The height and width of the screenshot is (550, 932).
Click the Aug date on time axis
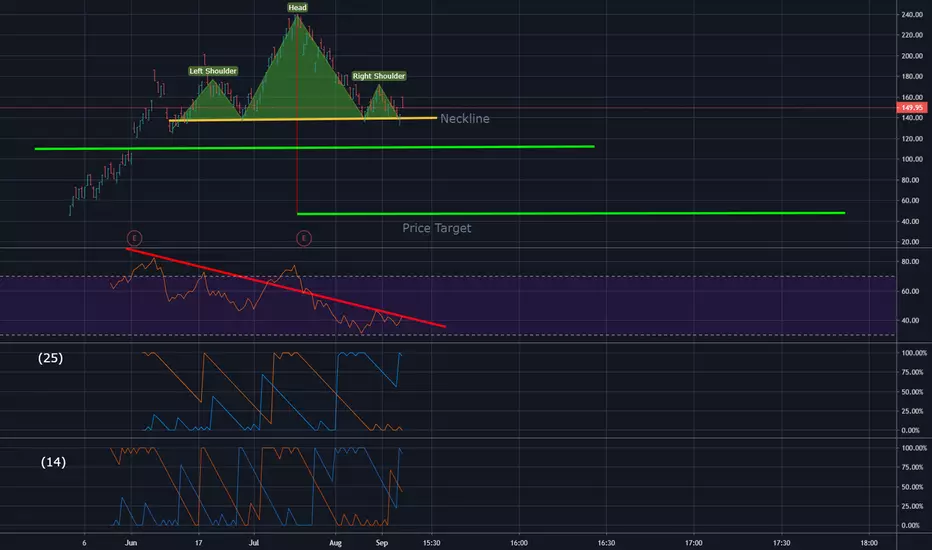tap(335, 543)
